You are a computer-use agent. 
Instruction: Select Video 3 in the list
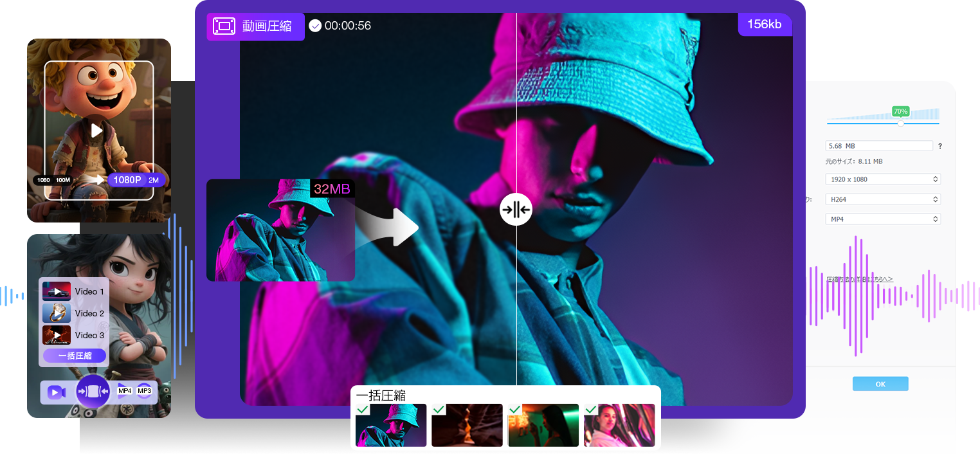74,335
